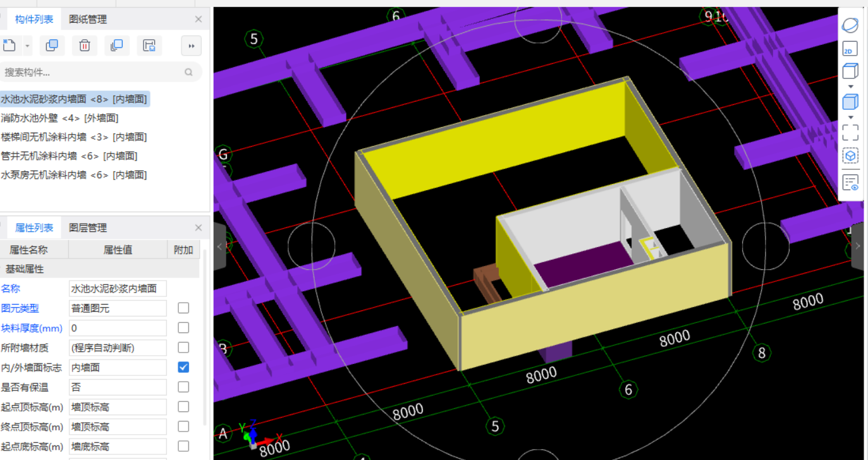
Task: Click the new component icon
Action: tap(9, 45)
